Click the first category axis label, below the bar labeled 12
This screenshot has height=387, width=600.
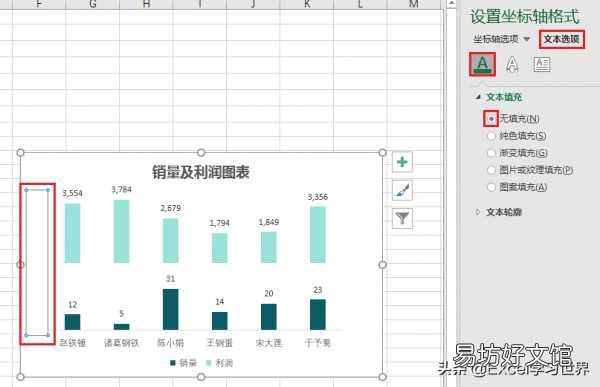[x=72, y=343]
